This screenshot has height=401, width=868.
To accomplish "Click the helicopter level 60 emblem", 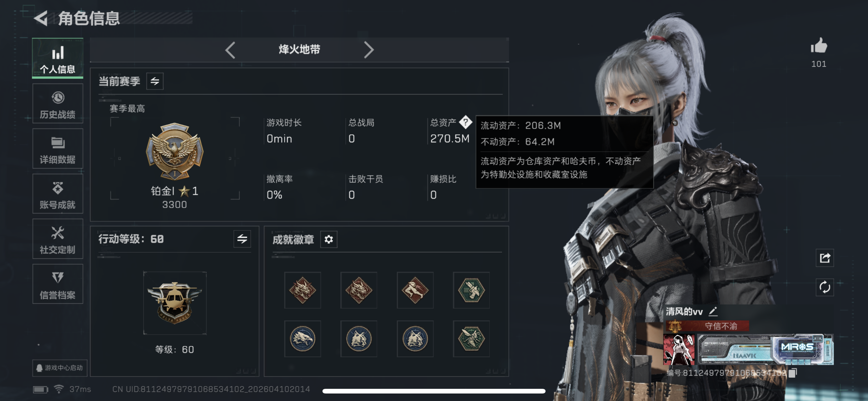I will tap(175, 303).
